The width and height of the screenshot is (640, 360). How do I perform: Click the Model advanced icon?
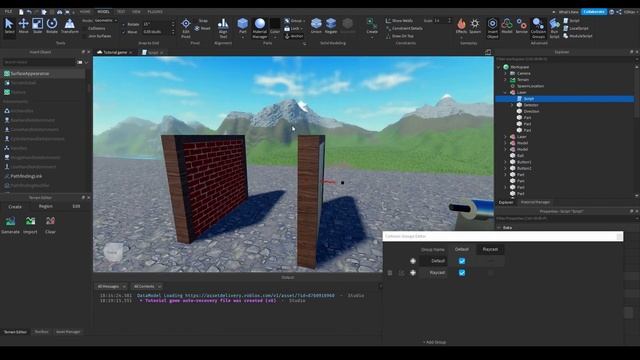click(507, 26)
